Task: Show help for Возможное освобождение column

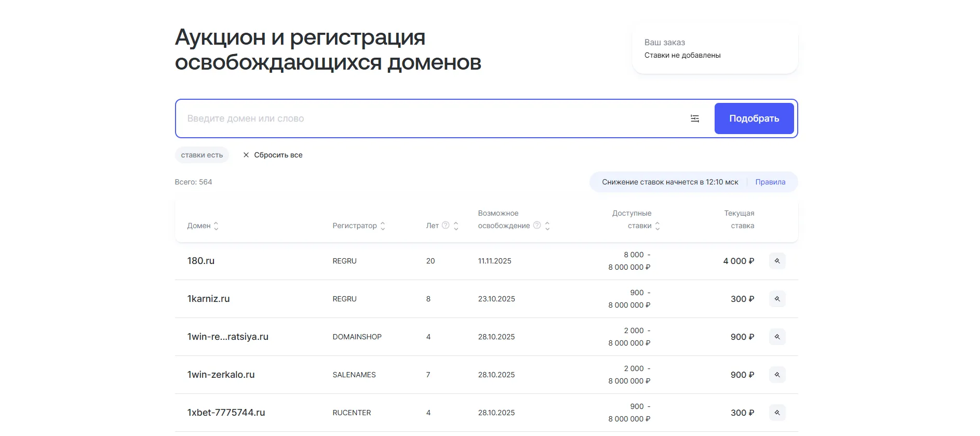Action: point(537,225)
